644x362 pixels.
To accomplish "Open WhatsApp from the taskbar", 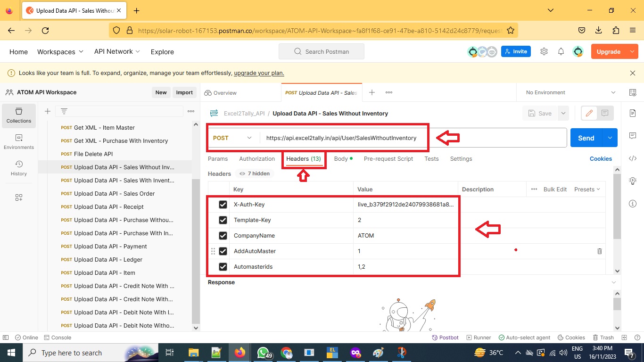I will (263, 353).
